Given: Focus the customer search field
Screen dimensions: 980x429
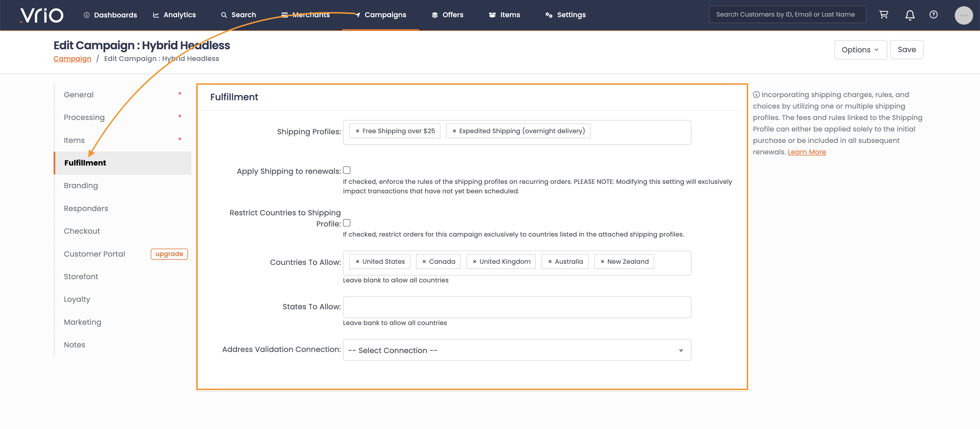Looking at the screenshot, I should coord(787,14).
